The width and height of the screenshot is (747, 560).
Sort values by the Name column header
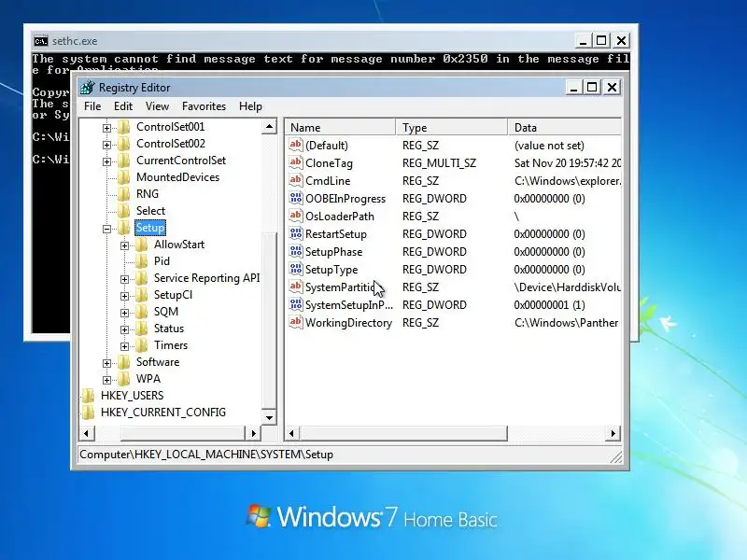pyautogui.click(x=340, y=128)
